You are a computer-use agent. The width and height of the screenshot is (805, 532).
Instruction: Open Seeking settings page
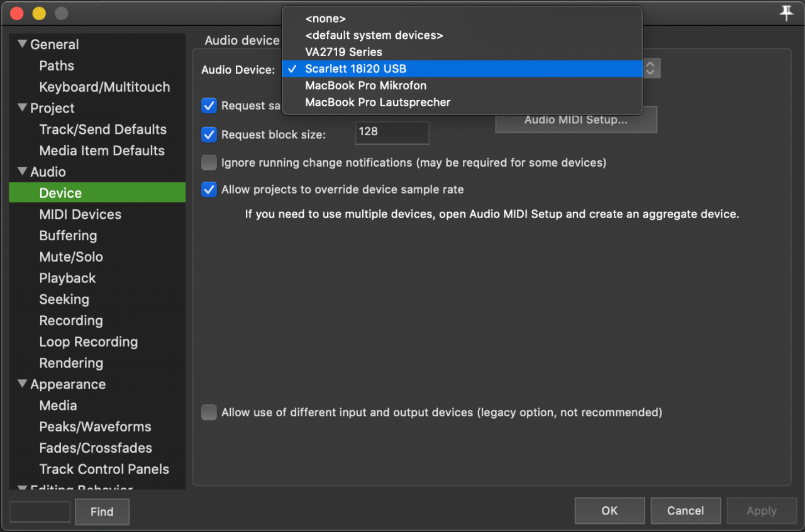point(64,299)
